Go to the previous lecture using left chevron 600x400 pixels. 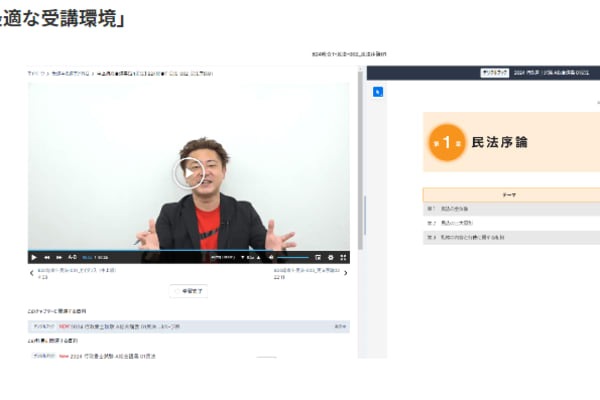pos(30,273)
